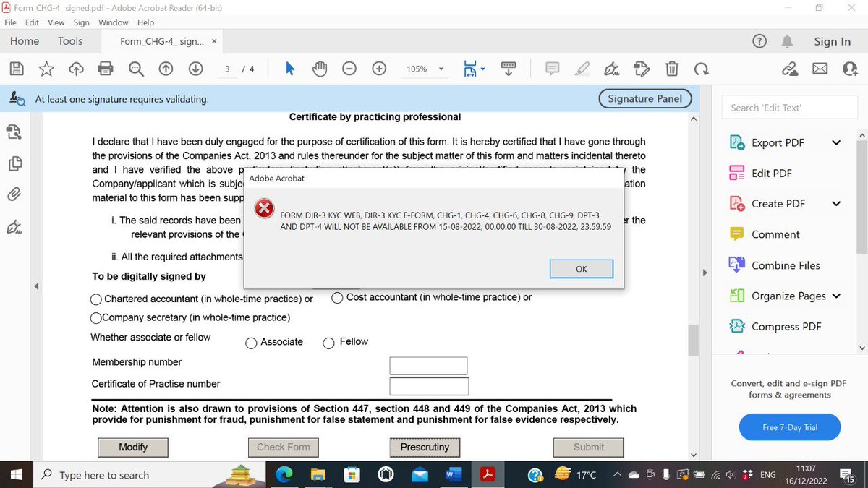868x488 pixels.
Task: Open the Edit menu
Action: tap(32, 22)
